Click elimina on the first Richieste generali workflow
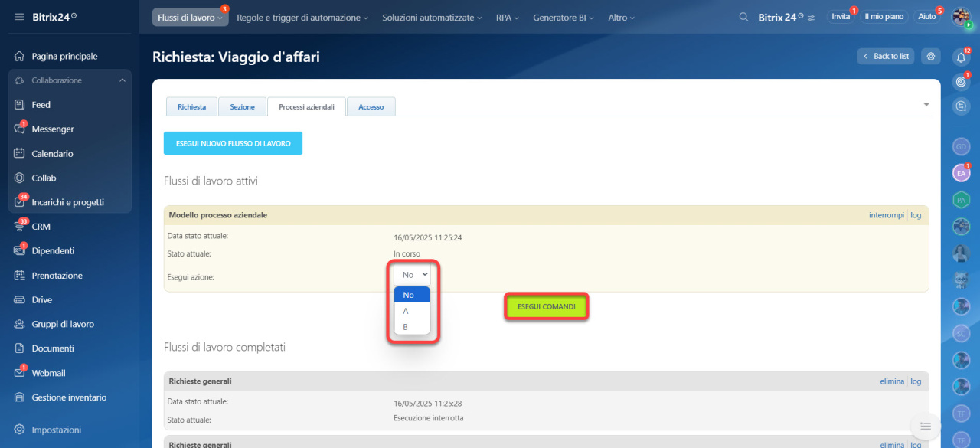The image size is (980, 448). coord(892,381)
